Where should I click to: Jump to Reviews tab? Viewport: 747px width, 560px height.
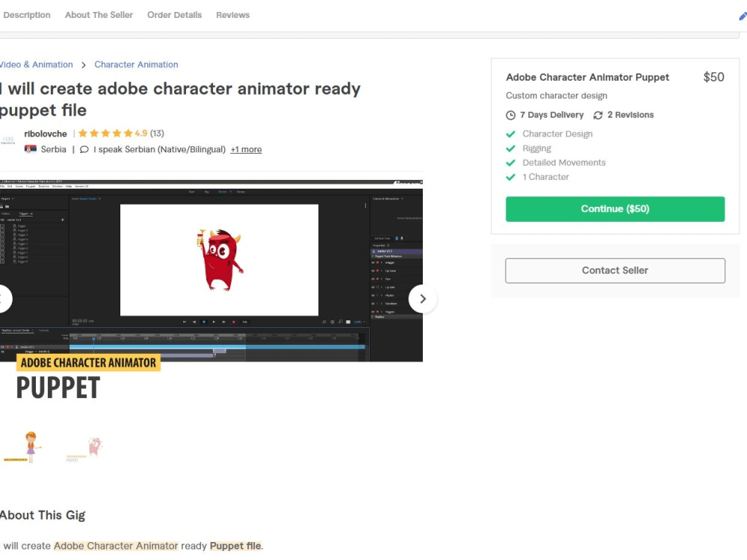click(x=232, y=15)
